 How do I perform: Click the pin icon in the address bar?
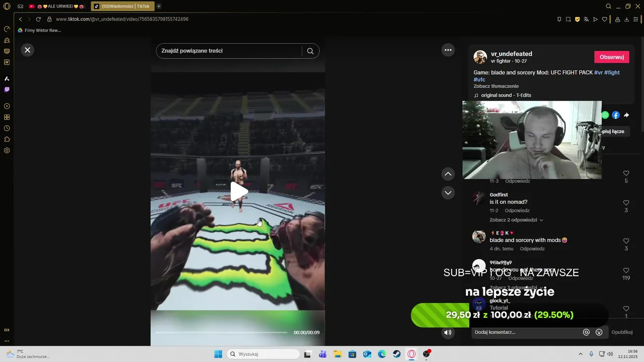[x=559, y=19]
